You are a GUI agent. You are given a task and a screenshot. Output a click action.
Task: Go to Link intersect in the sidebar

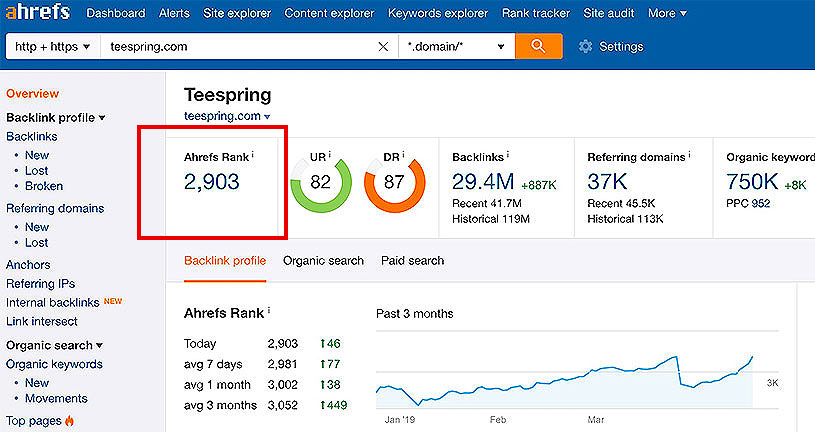(x=42, y=321)
